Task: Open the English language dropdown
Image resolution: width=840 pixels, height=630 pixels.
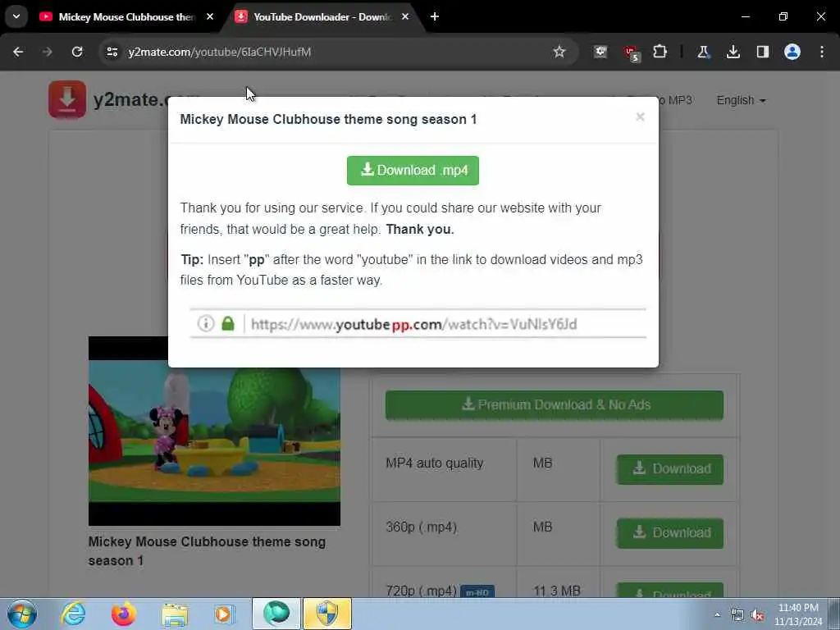Action: coord(741,100)
